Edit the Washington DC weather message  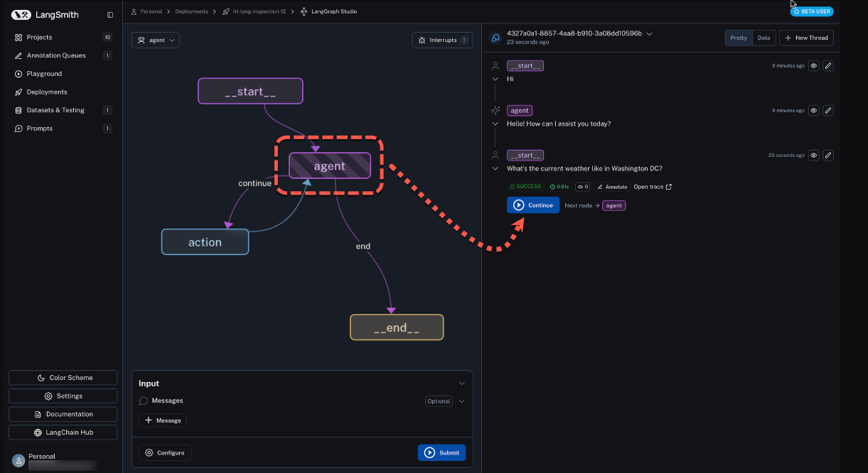827,156
